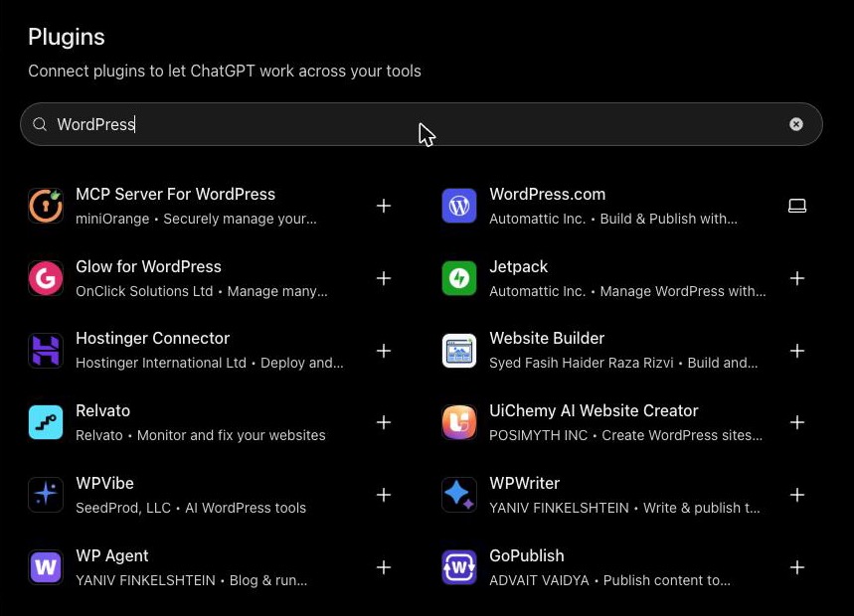Add the Glow for WordPress plugin
This screenshot has width=854, height=616.
384,278
